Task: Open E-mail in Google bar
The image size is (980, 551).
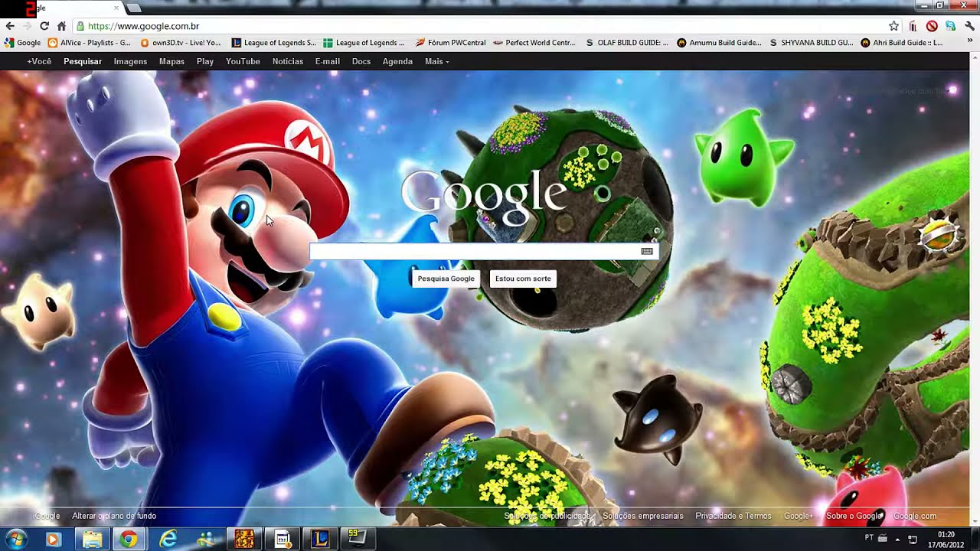Action: [328, 61]
